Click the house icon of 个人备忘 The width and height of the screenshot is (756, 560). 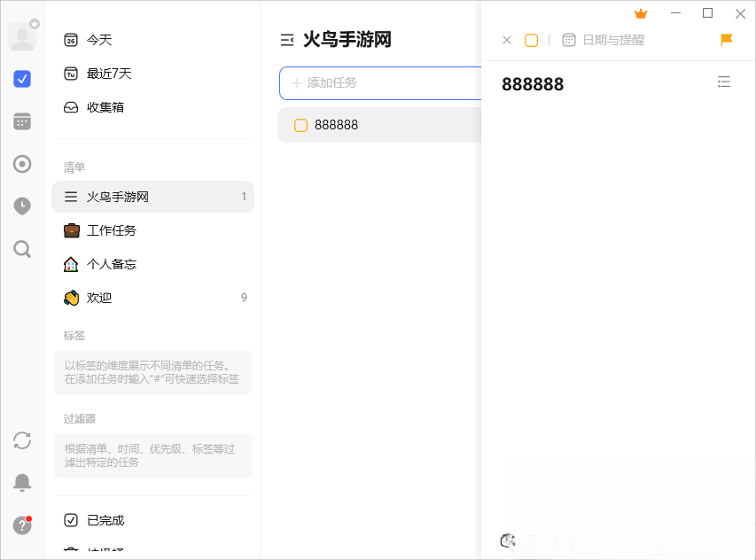click(71, 264)
